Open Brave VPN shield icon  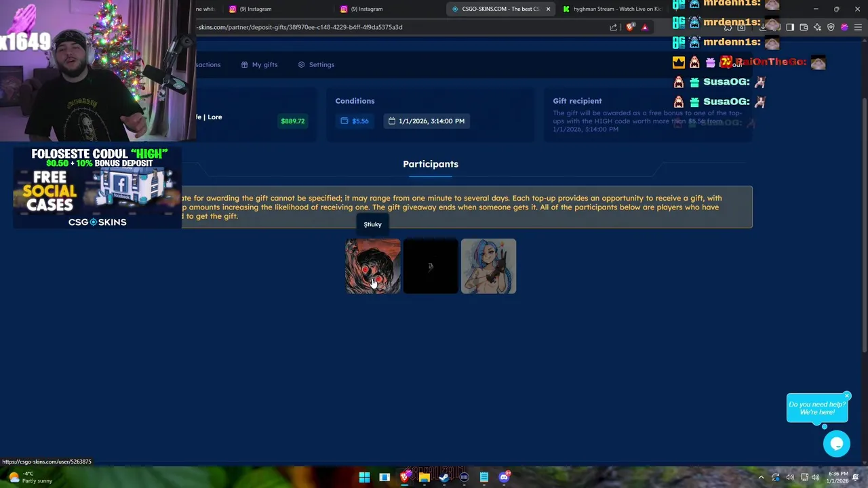[x=831, y=27]
